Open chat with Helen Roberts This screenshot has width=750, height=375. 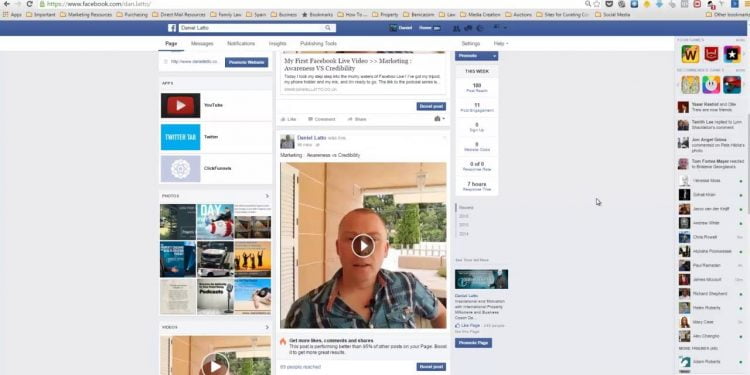click(x=711, y=308)
